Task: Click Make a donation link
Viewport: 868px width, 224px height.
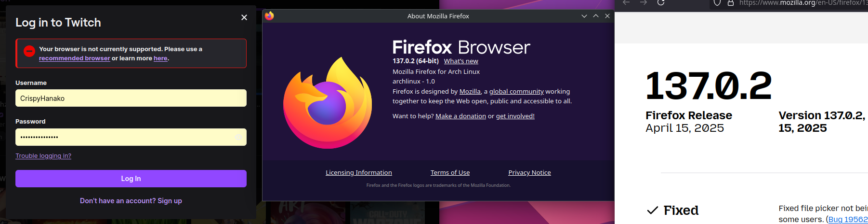Action: point(460,116)
